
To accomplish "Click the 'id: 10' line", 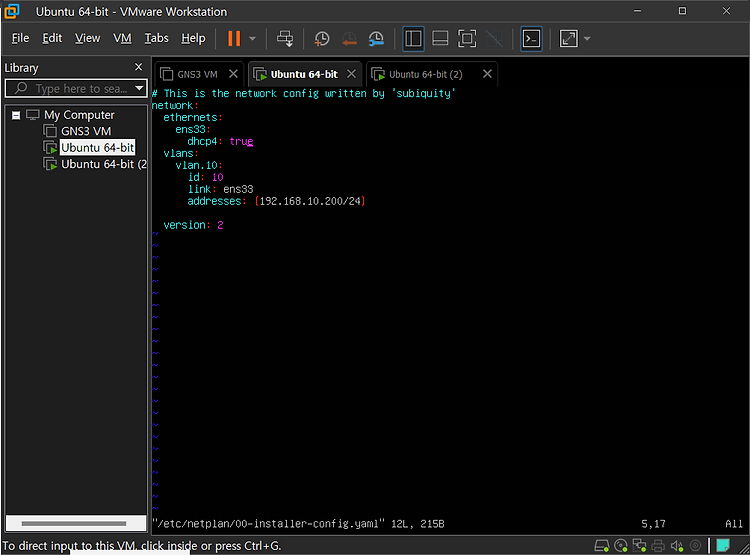I will [205, 177].
